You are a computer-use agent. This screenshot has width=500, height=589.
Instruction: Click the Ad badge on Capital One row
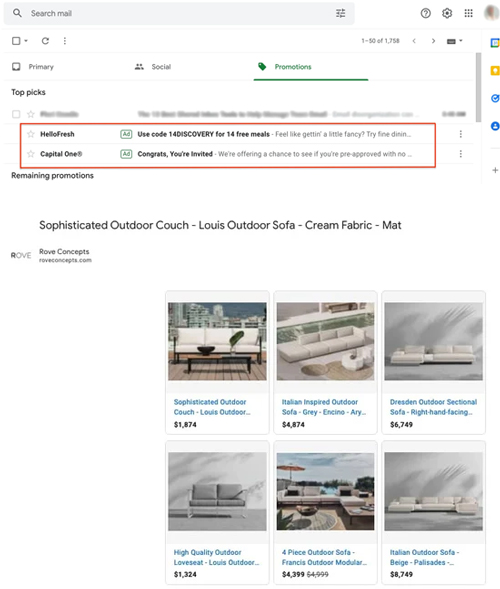(x=126, y=154)
